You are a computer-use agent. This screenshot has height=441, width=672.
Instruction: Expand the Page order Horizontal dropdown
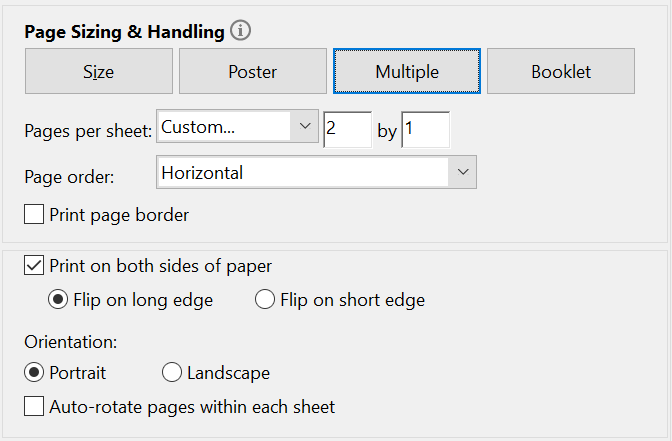[316, 172]
